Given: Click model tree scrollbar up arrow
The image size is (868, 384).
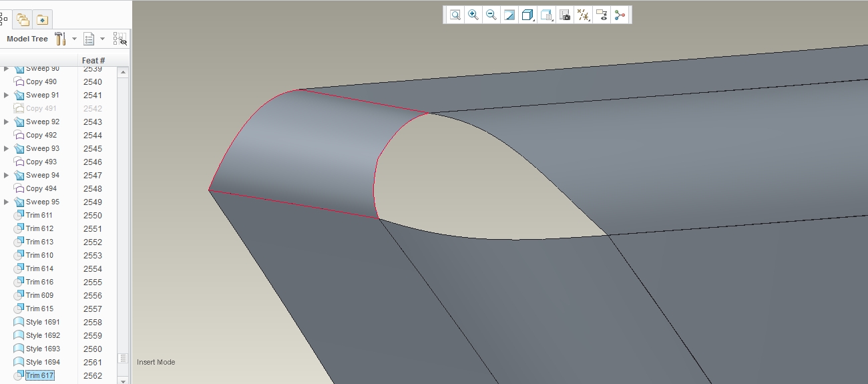Looking at the screenshot, I should click(x=123, y=72).
